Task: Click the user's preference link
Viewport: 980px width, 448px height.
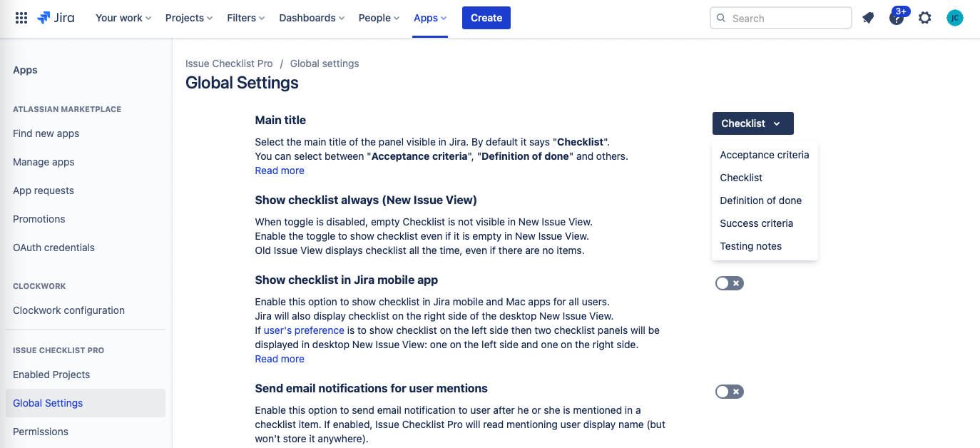Action: (x=304, y=330)
